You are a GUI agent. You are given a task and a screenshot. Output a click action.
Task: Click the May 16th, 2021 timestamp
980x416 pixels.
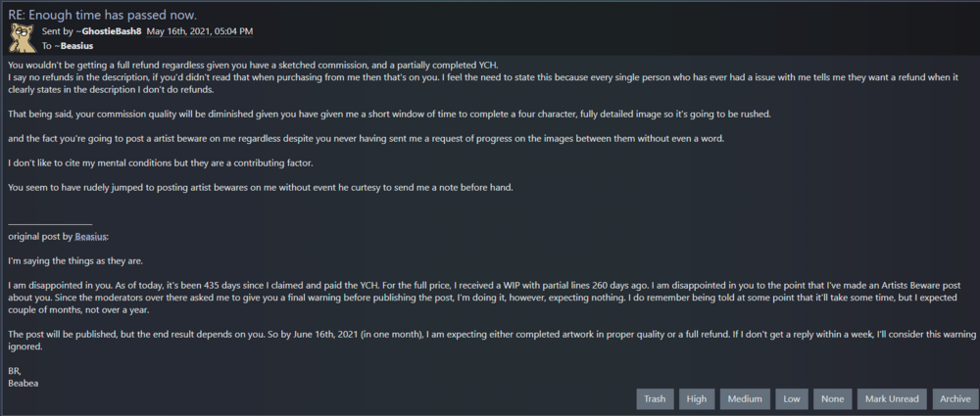tap(199, 31)
